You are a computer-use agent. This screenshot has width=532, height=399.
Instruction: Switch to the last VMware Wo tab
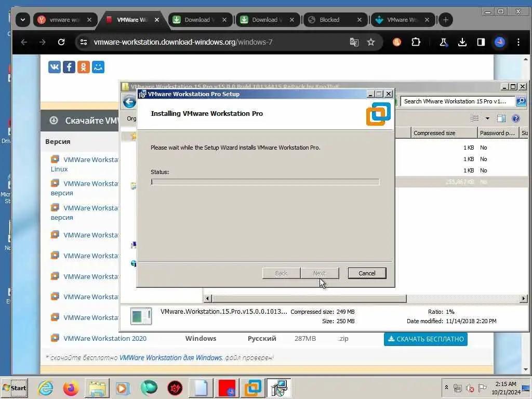tap(403, 20)
